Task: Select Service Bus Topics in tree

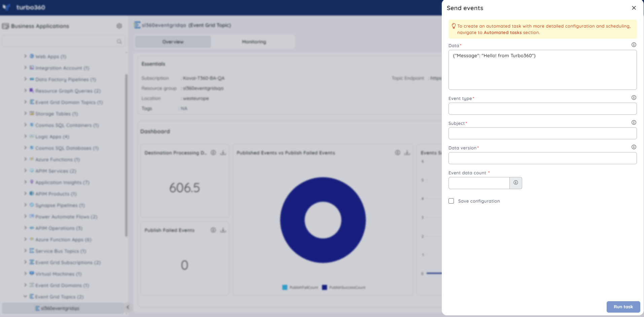Action: coord(61,251)
